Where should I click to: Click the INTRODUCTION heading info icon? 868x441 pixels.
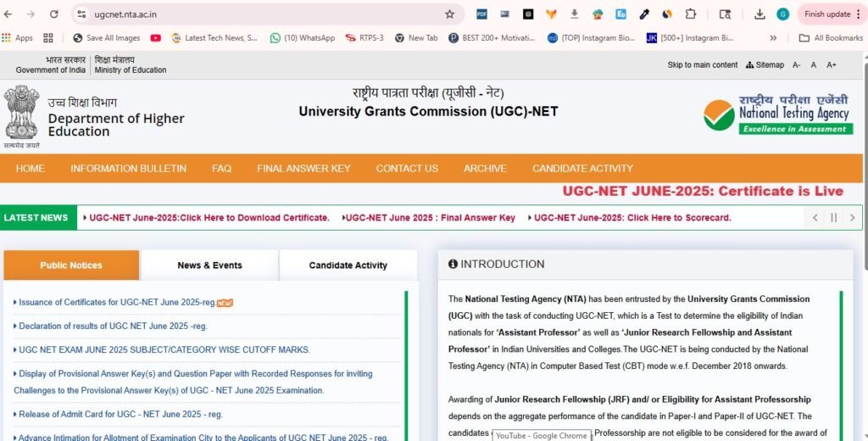pos(453,265)
